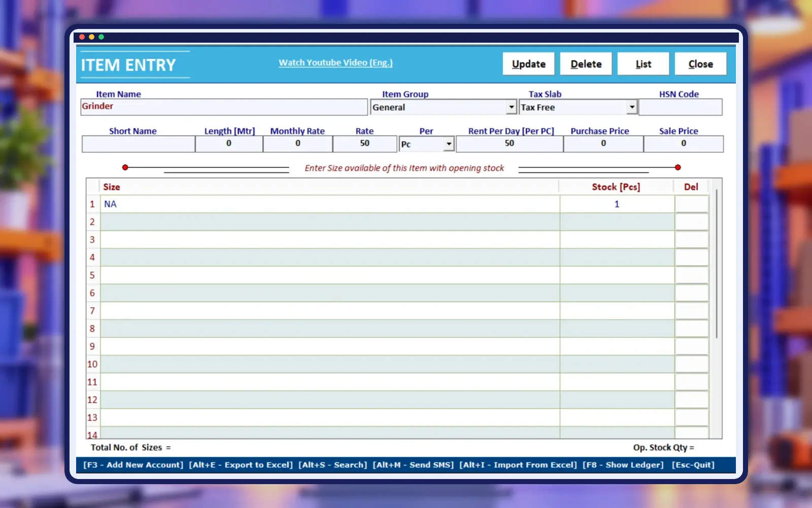Select the Size cell in row 5
The height and width of the screenshot is (508, 812).
[x=330, y=275]
